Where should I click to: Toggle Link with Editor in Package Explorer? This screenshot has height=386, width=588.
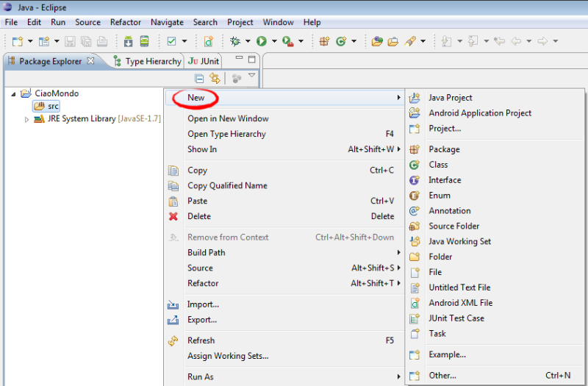pos(215,78)
